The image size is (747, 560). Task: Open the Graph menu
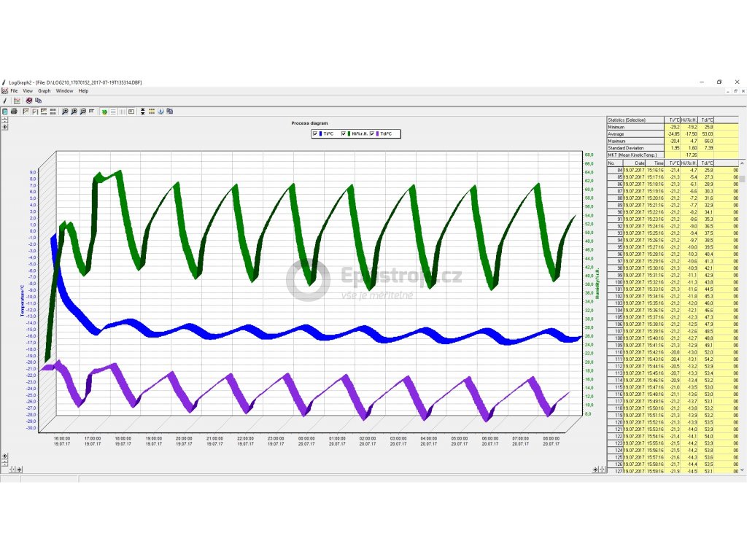[44, 91]
